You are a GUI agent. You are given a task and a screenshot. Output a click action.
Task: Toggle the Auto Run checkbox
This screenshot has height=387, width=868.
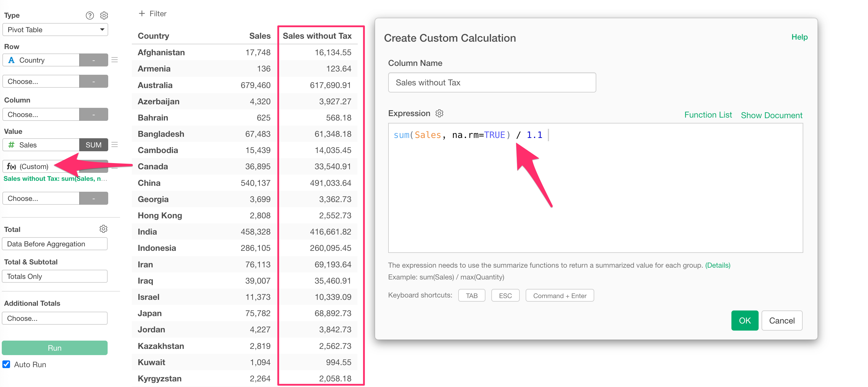point(7,364)
